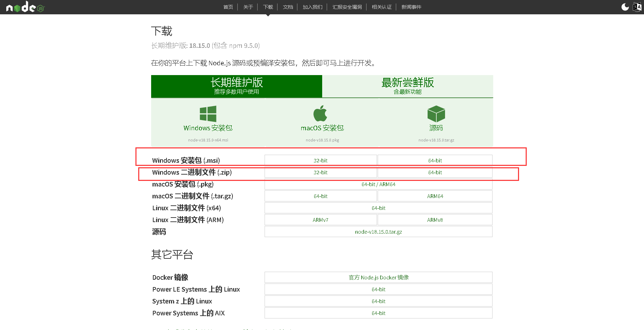
Task: Open the 加入我们 menu item
Action: click(312, 7)
